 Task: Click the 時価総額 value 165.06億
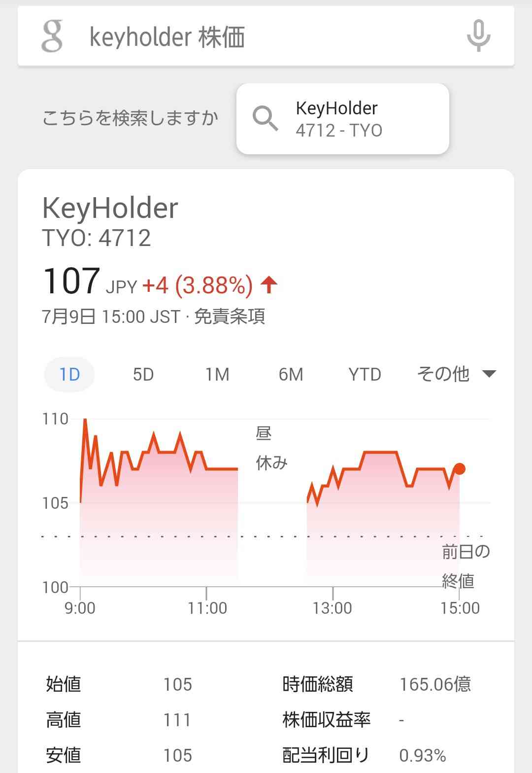point(435,684)
